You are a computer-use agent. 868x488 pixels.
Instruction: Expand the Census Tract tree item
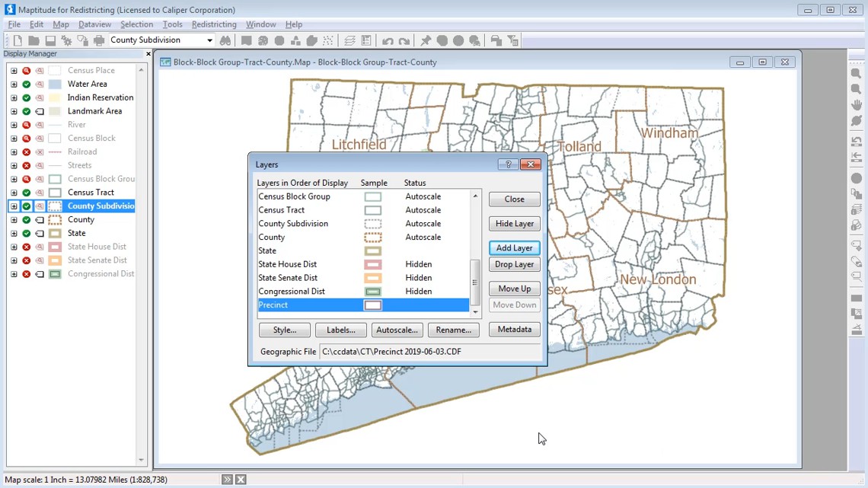pyautogui.click(x=14, y=192)
